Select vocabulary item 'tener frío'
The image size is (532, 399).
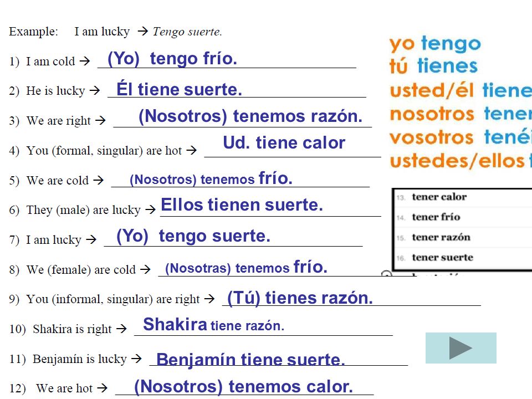(436, 217)
